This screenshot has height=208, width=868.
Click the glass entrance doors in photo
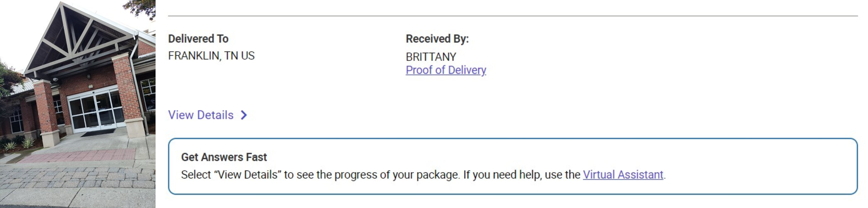96,110
